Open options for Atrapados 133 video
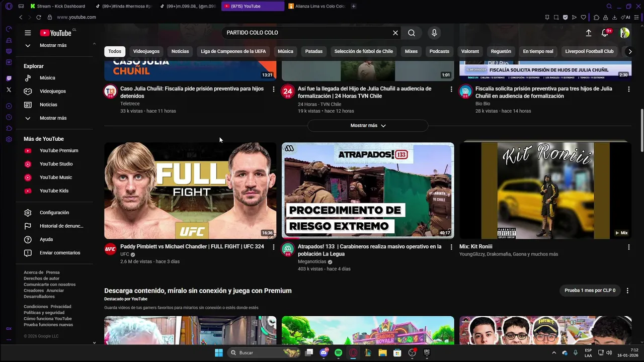Viewport: 644px width, 362px height. [x=451, y=247]
